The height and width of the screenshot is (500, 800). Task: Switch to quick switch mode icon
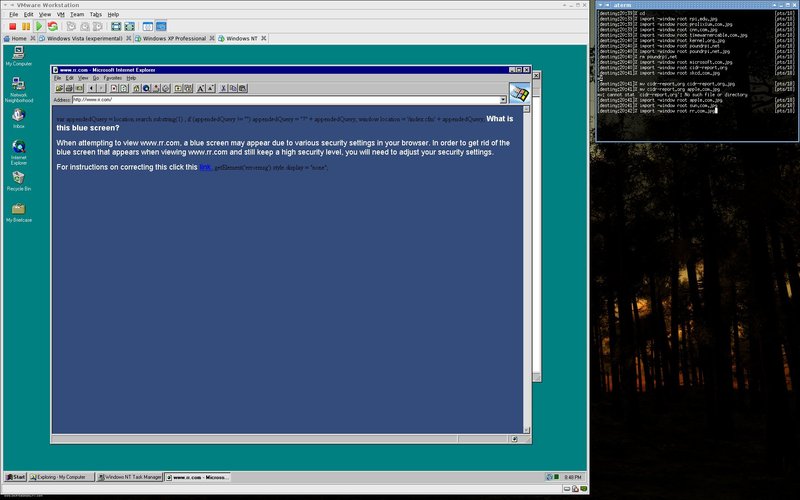[x=130, y=26]
